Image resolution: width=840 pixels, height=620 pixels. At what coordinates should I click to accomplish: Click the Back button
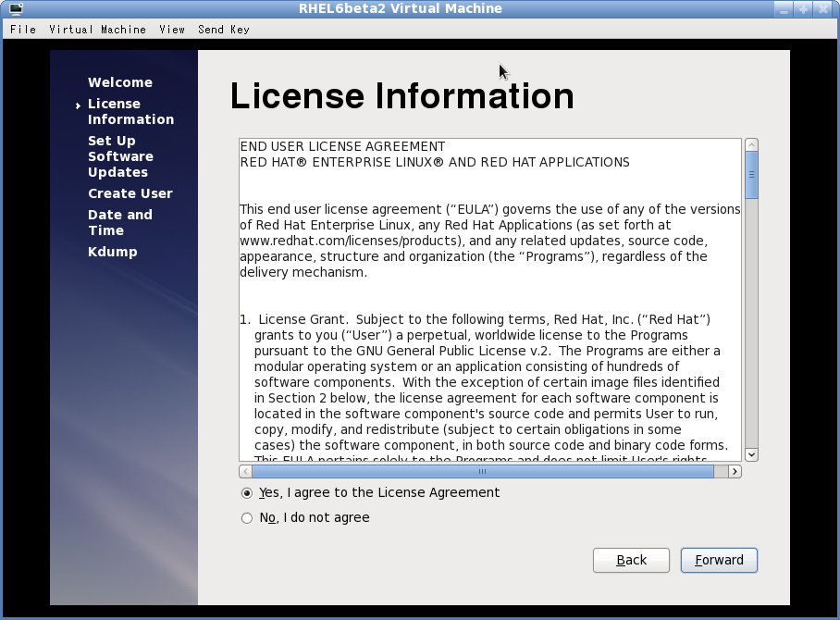click(631, 560)
